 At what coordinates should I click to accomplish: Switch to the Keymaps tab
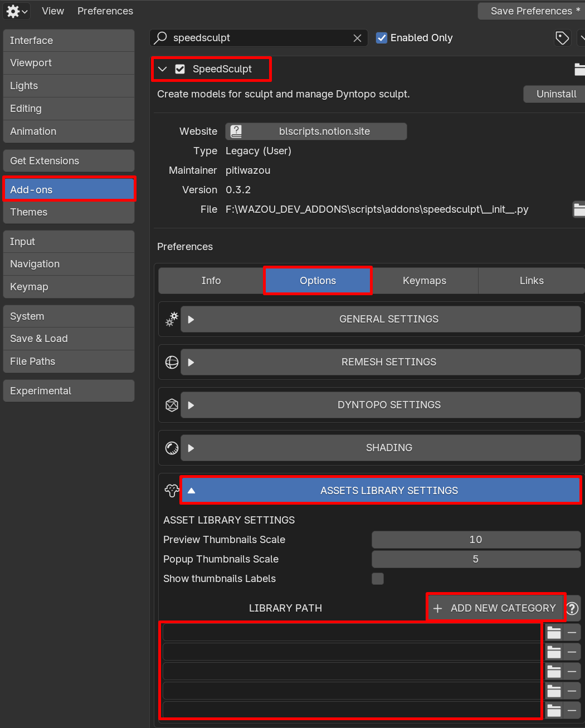[x=425, y=281]
